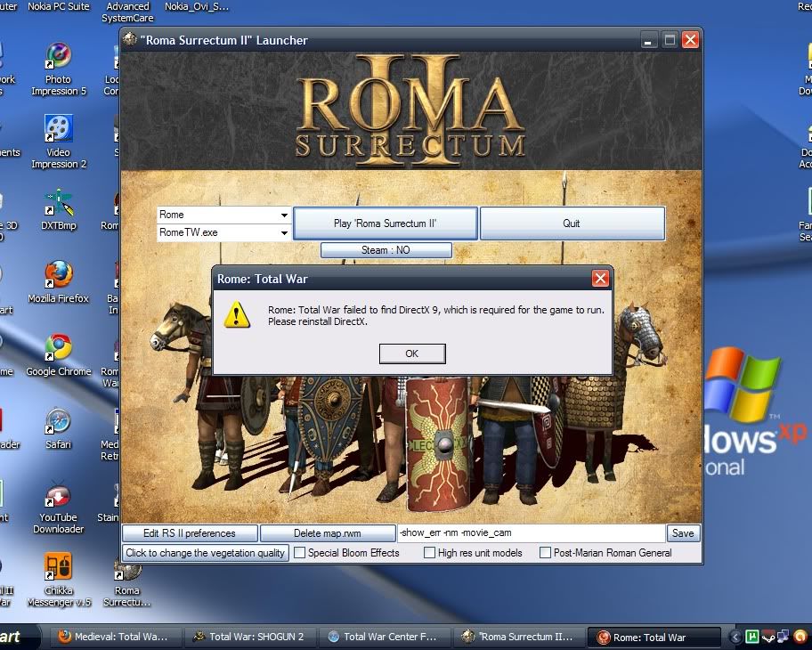The image size is (812, 650).
Task: Close the Rome: Total War error dialog
Action: [x=600, y=280]
